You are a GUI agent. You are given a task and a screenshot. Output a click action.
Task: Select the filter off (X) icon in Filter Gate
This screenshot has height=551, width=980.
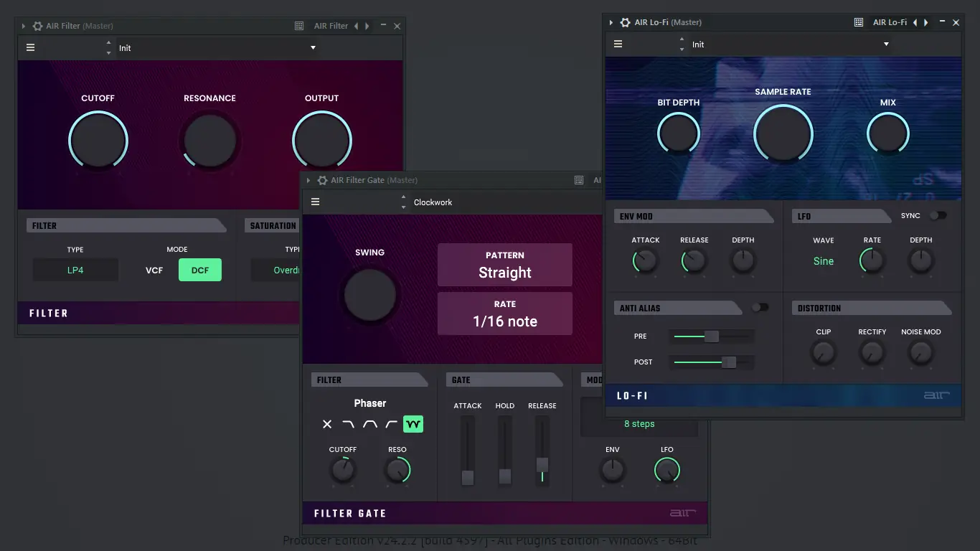(x=327, y=424)
